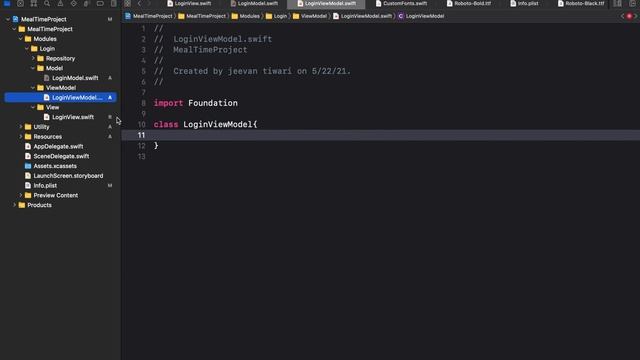Screen dimensions: 640x360
Task: Select LoginView.swift in the navigator
Action: coord(73,117)
